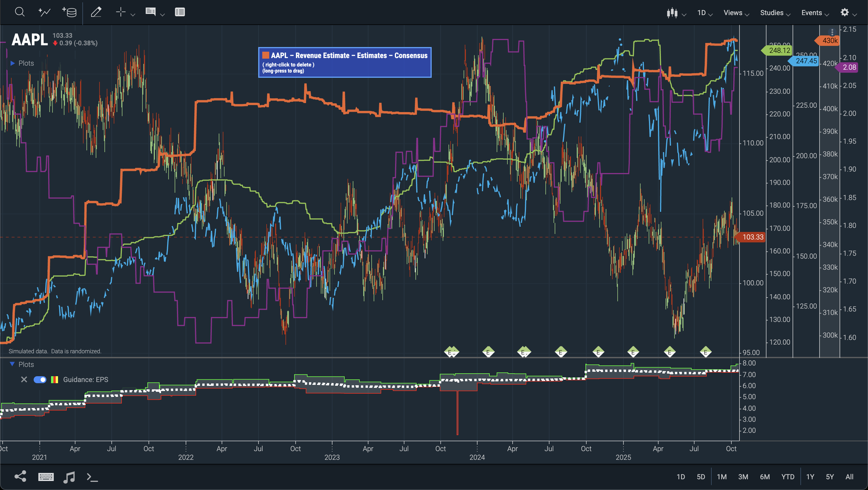This screenshot has width=868, height=490.
Task: Click the symbol search magnifier icon
Action: [20, 12]
